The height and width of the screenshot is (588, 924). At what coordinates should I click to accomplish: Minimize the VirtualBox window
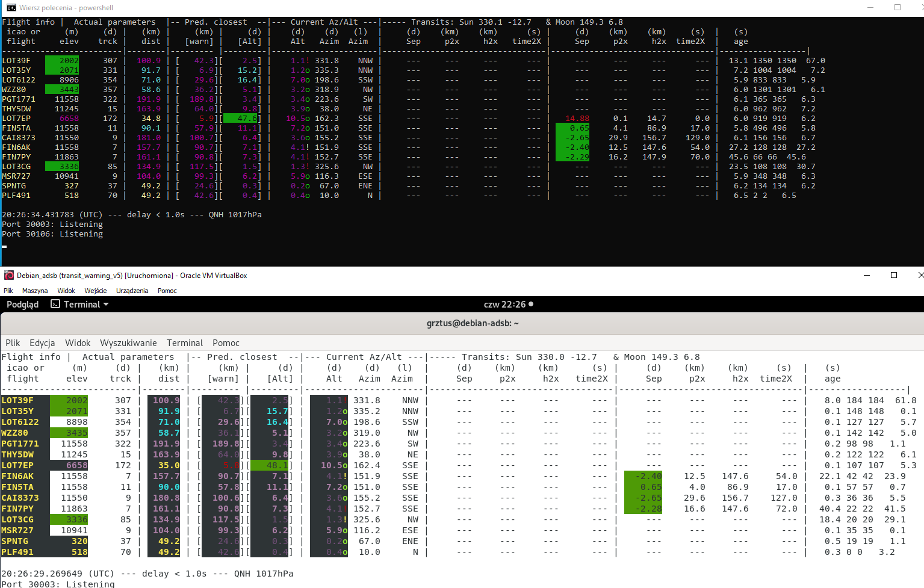pyautogui.click(x=867, y=275)
